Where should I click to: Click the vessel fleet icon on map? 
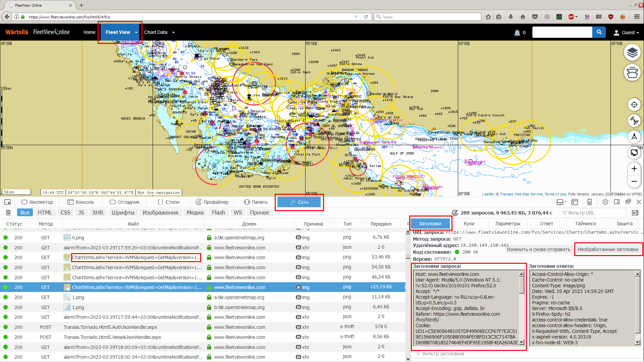click(632, 72)
